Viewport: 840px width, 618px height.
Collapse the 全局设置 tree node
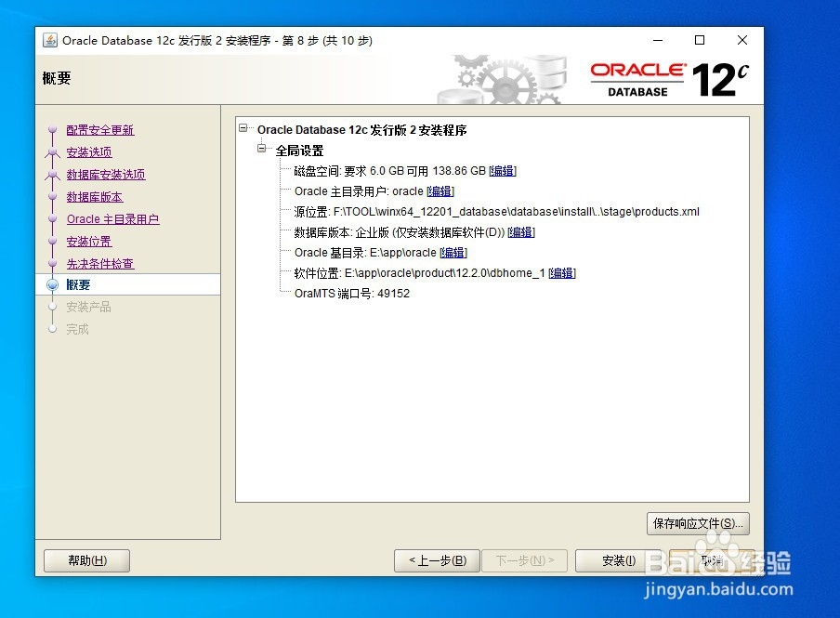tap(261, 150)
